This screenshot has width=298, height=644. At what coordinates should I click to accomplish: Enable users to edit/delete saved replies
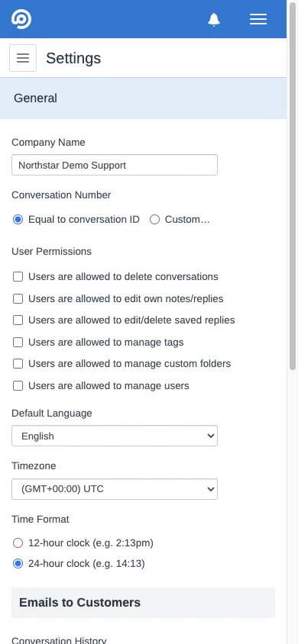coord(18,320)
